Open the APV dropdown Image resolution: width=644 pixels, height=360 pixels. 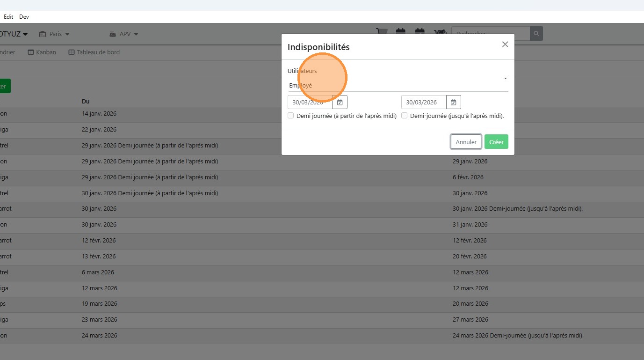coord(124,34)
